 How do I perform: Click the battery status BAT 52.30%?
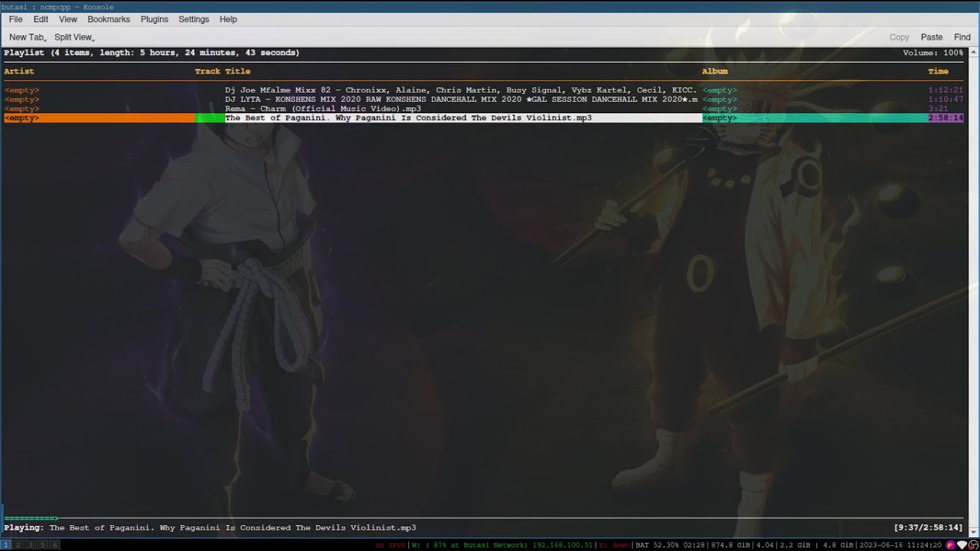(x=670, y=545)
